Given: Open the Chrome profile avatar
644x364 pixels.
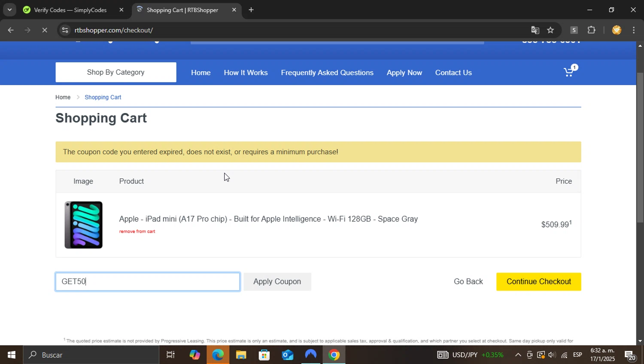Looking at the screenshot, I should (617, 30).
